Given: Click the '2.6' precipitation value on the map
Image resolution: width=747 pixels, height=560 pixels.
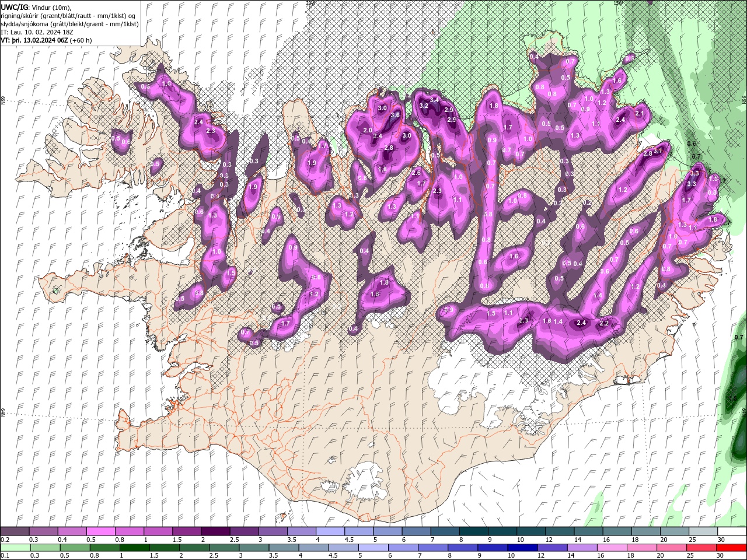Looking at the screenshot, I should (x=416, y=173).
